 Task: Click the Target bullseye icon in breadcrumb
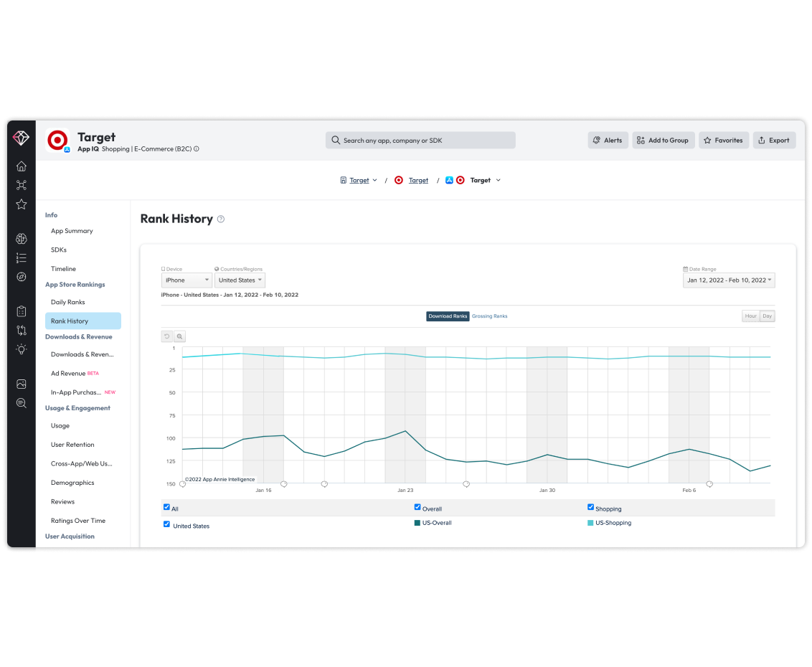click(399, 180)
